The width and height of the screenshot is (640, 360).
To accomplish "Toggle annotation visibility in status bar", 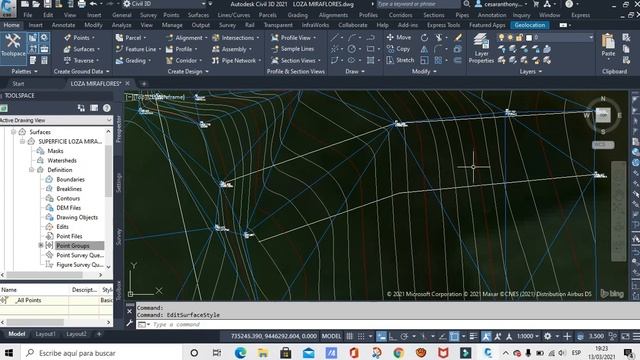I will [x=486, y=336].
